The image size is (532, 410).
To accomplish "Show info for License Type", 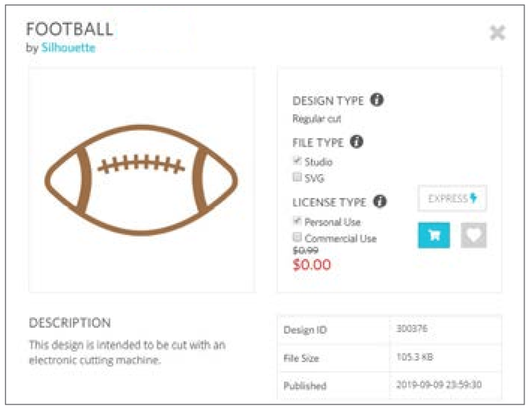I will [380, 202].
